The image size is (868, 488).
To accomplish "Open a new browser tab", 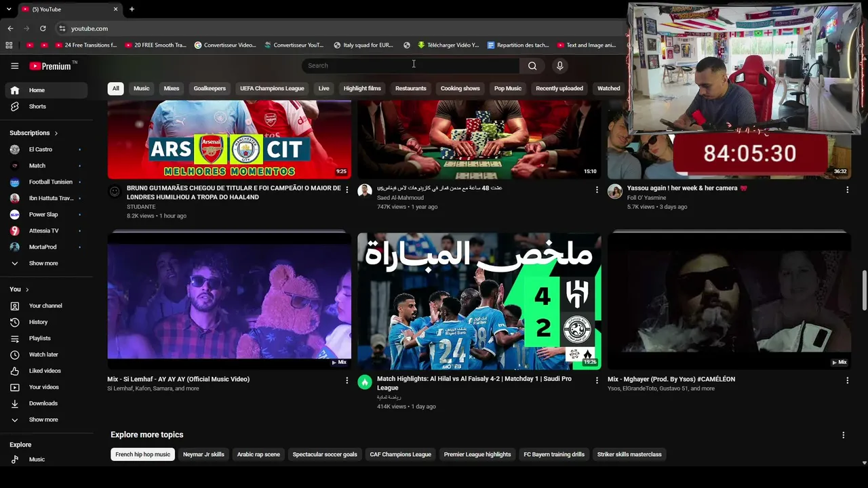I will click(x=132, y=9).
